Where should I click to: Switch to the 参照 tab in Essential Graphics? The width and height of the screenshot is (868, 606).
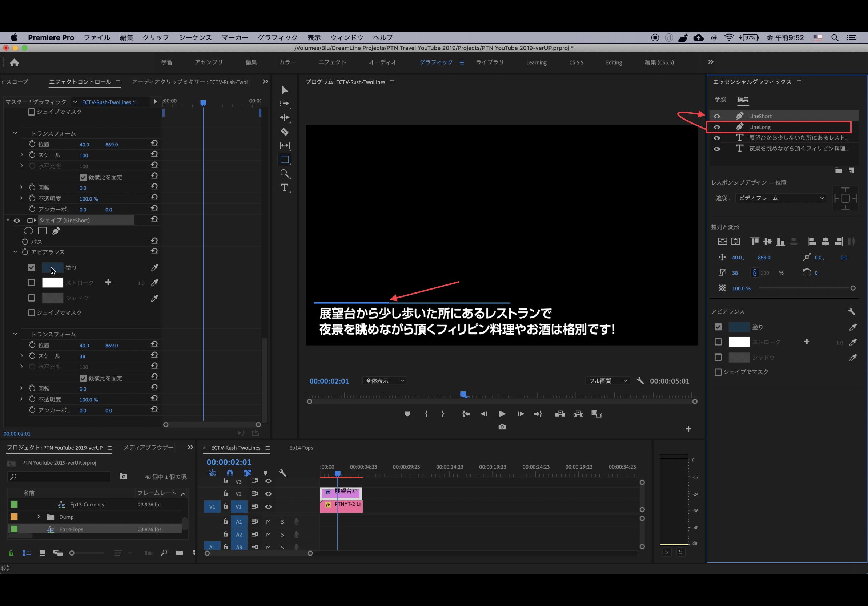(x=720, y=99)
